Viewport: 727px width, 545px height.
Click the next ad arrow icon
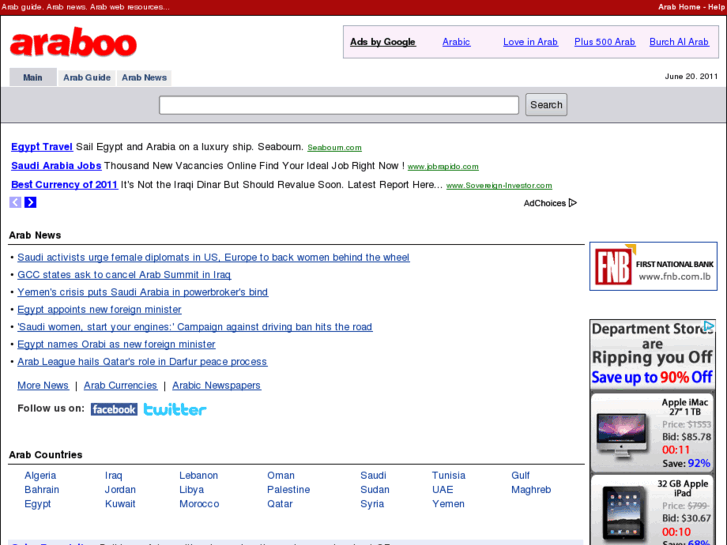pyautogui.click(x=31, y=202)
